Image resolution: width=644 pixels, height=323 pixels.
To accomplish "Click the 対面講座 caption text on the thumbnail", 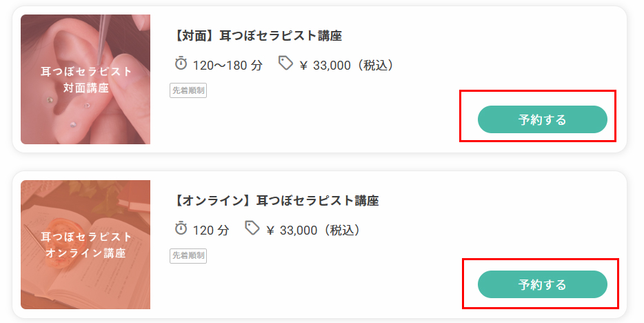I will click(x=85, y=88).
